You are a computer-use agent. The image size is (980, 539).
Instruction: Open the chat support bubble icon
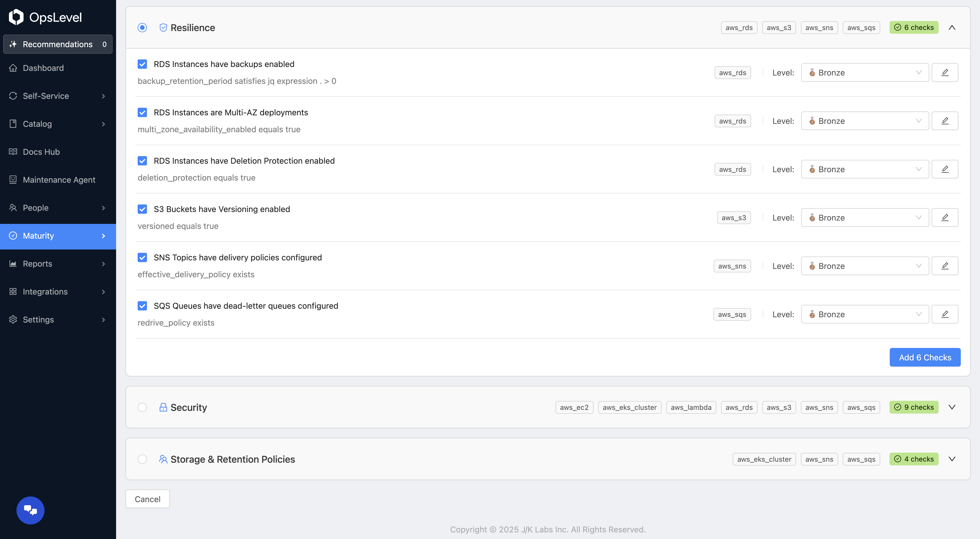[30, 510]
